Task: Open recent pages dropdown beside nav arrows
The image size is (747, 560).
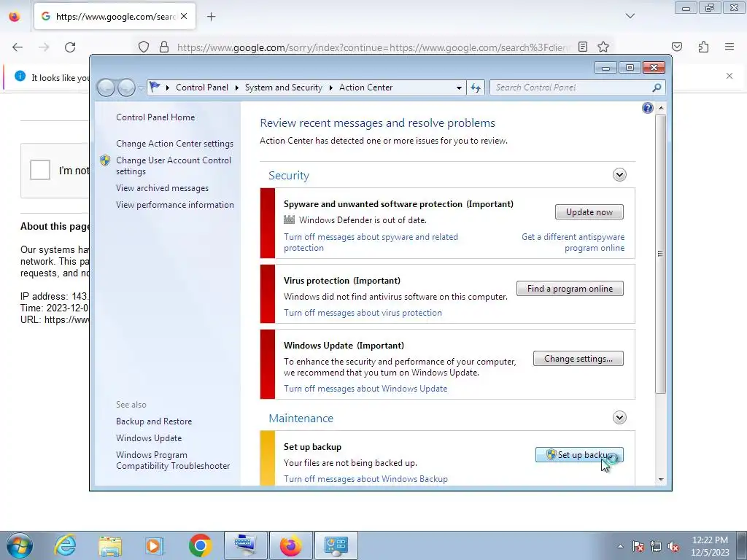Action: 141,88
